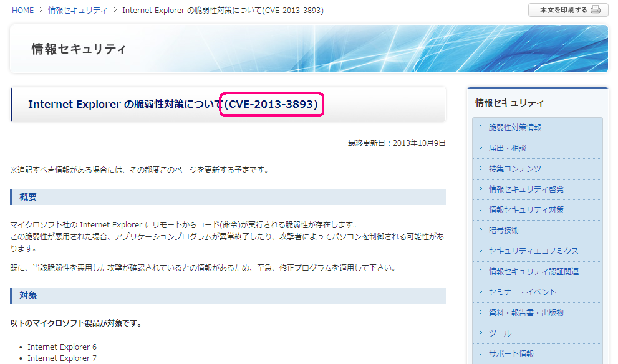Open セキュリティエコノミクス in sidebar menu
Viewport: 618px width, 364px height.
[538, 251]
